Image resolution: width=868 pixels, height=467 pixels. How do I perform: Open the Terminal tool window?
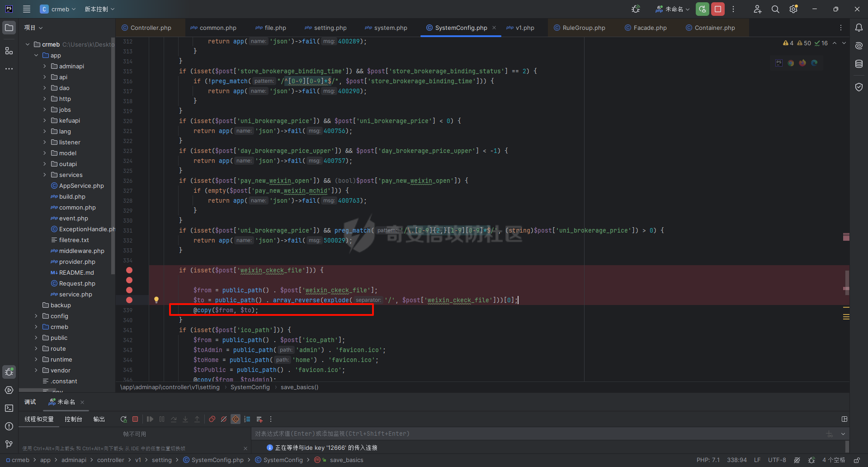click(x=9, y=408)
